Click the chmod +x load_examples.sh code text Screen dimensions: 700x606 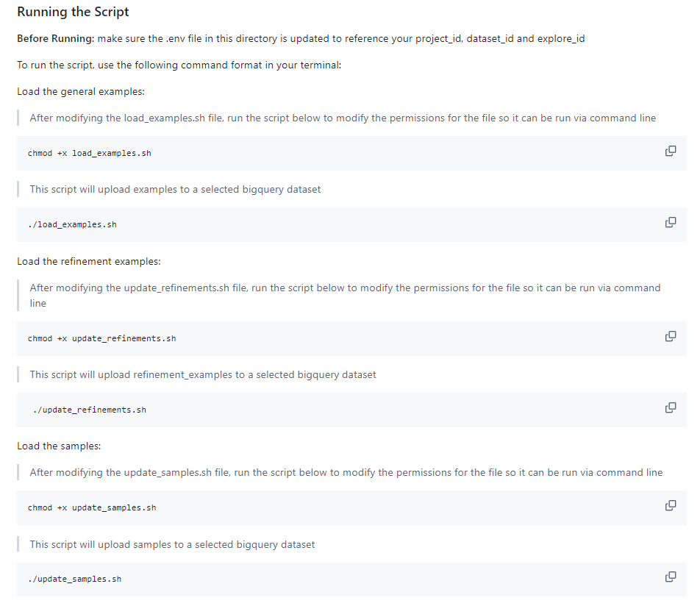89,153
